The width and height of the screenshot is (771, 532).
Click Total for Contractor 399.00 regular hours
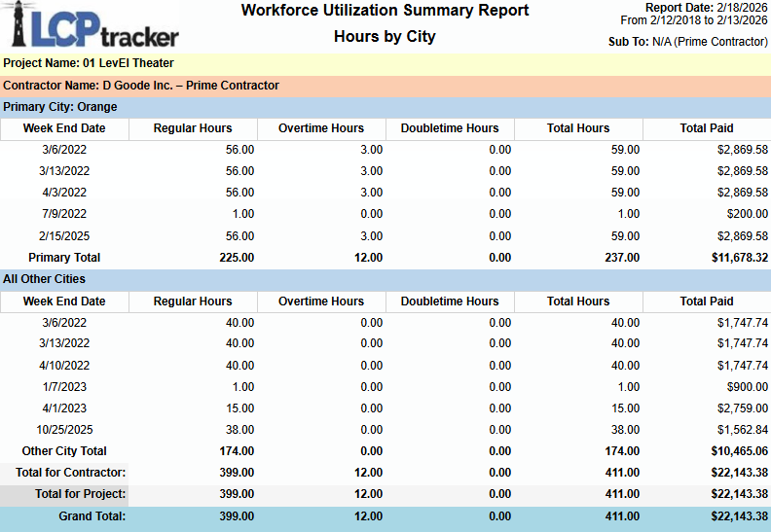237,473
